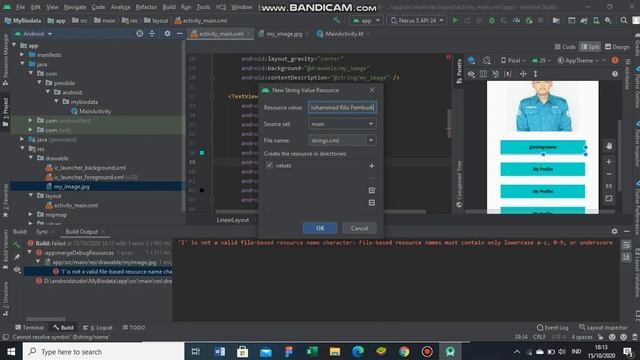The width and height of the screenshot is (640, 360).
Task: Click the Pan hand tool in preview
Action: click(x=609, y=146)
